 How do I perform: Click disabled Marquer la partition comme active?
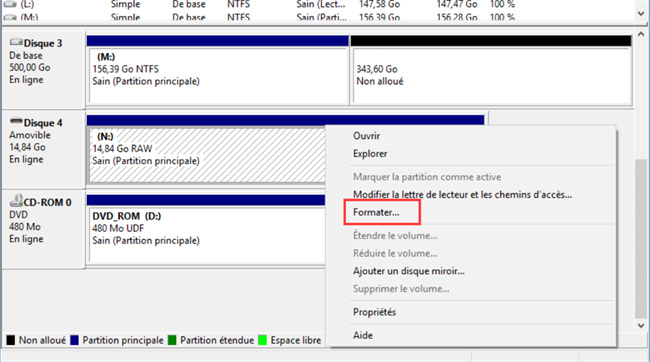tap(427, 177)
